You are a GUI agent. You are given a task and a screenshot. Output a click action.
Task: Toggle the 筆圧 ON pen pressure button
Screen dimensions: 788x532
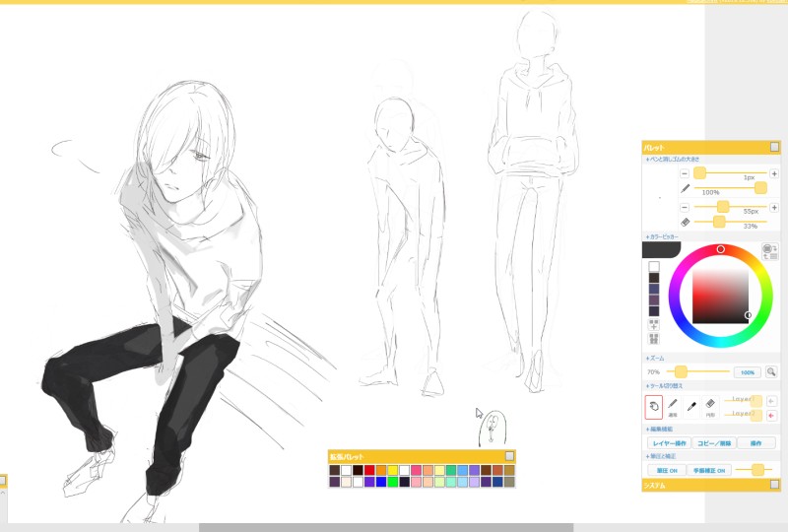[x=667, y=470]
